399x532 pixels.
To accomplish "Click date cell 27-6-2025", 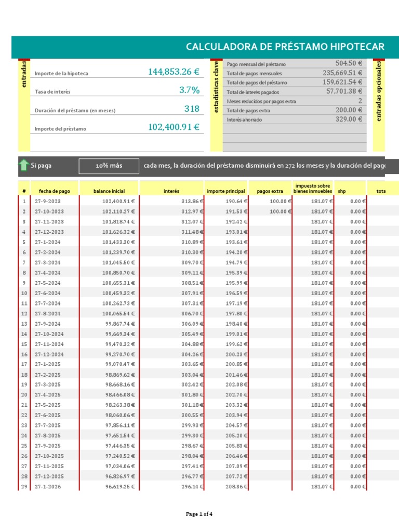I will click(47, 415).
